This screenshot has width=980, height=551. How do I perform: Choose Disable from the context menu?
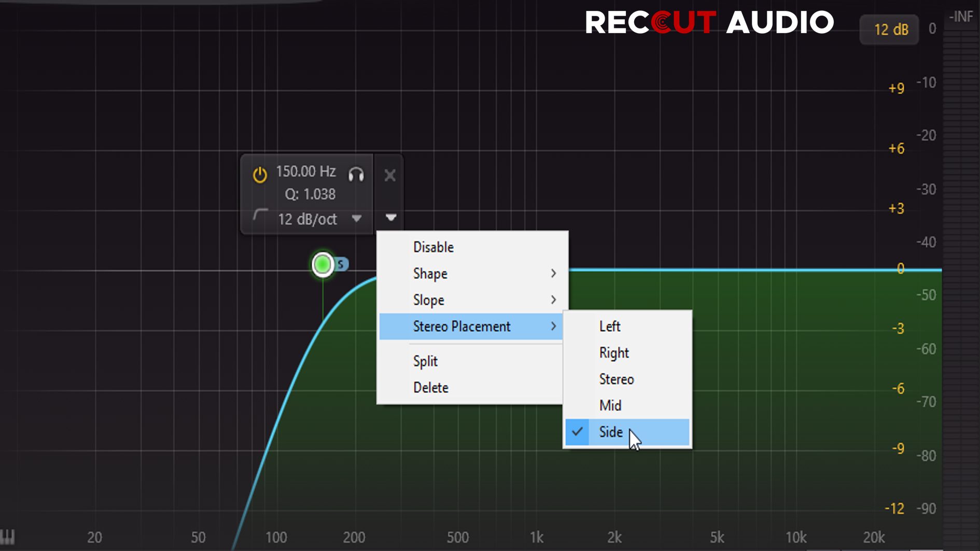click(x=433, y=247)
